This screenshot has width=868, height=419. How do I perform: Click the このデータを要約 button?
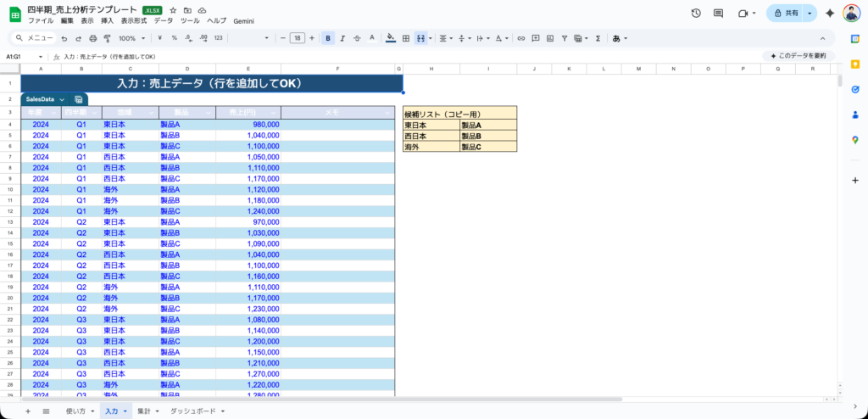[799, 56]
